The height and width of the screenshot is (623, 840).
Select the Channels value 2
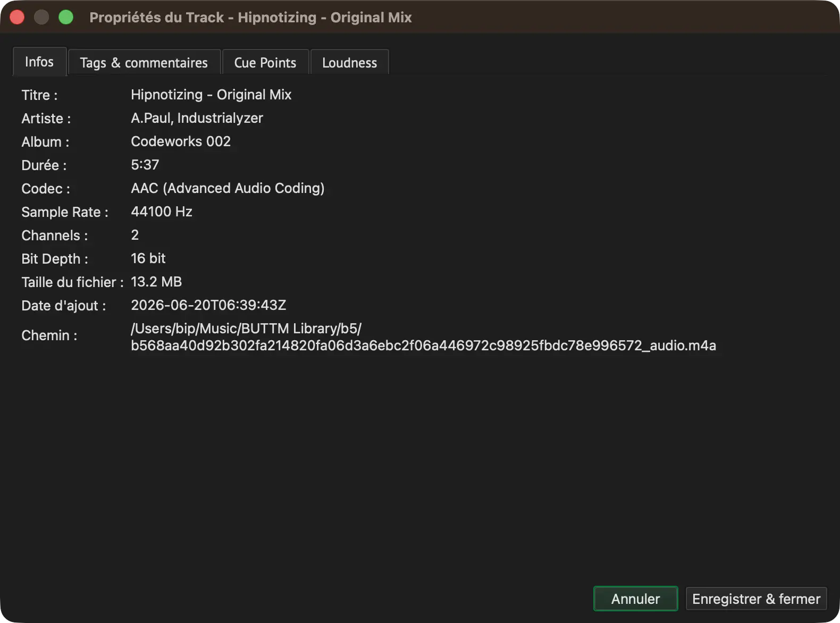tap(135, 235)
